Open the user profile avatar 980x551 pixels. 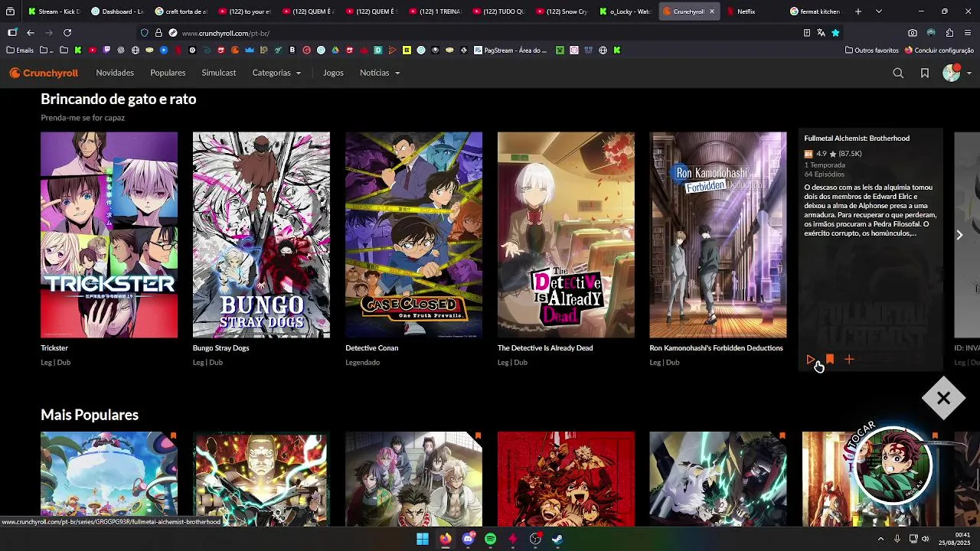click(951, 73)
